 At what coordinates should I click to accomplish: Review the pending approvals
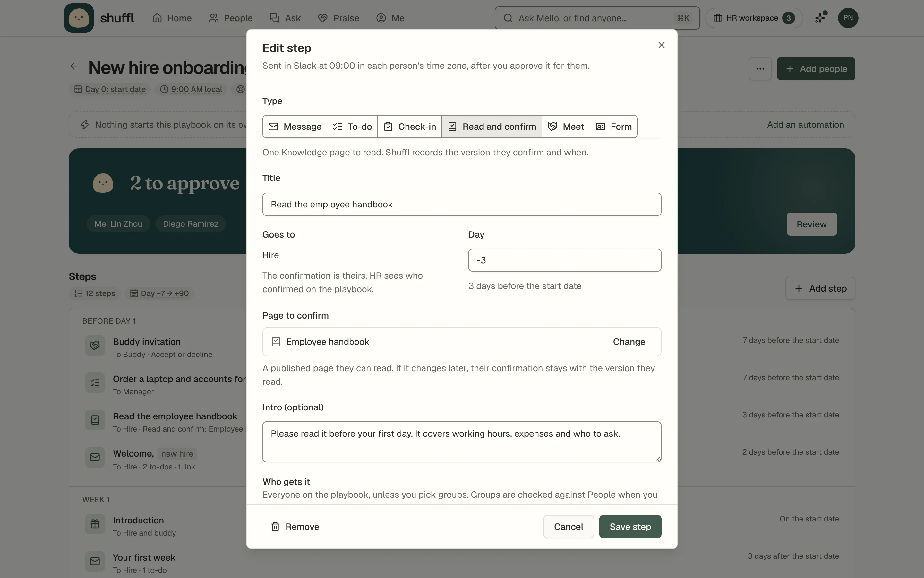point(811,224)
